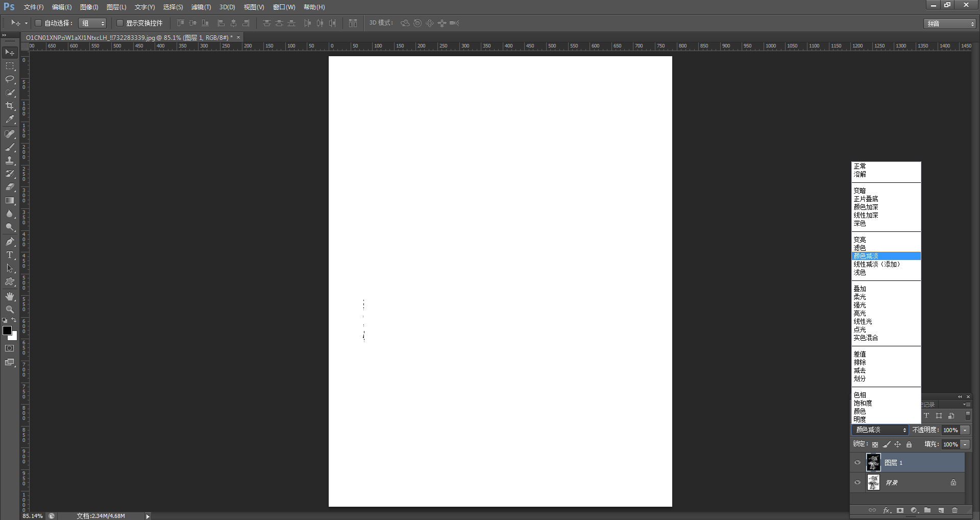This screenshot has width=980, height=520.
Task: Select the Clone Stamp tool
Action: [x=10, y=160]
